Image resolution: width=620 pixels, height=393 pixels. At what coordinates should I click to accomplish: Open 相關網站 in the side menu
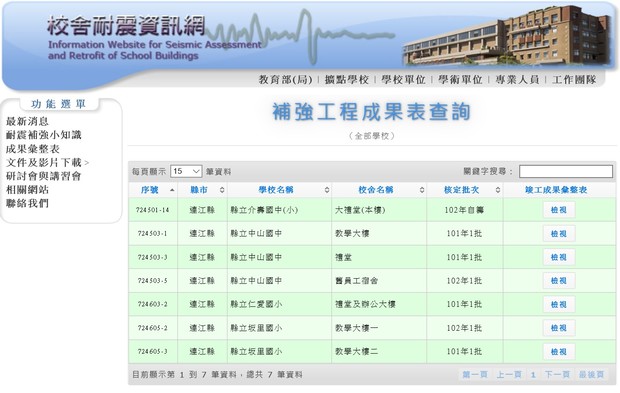tap(27, 190)
